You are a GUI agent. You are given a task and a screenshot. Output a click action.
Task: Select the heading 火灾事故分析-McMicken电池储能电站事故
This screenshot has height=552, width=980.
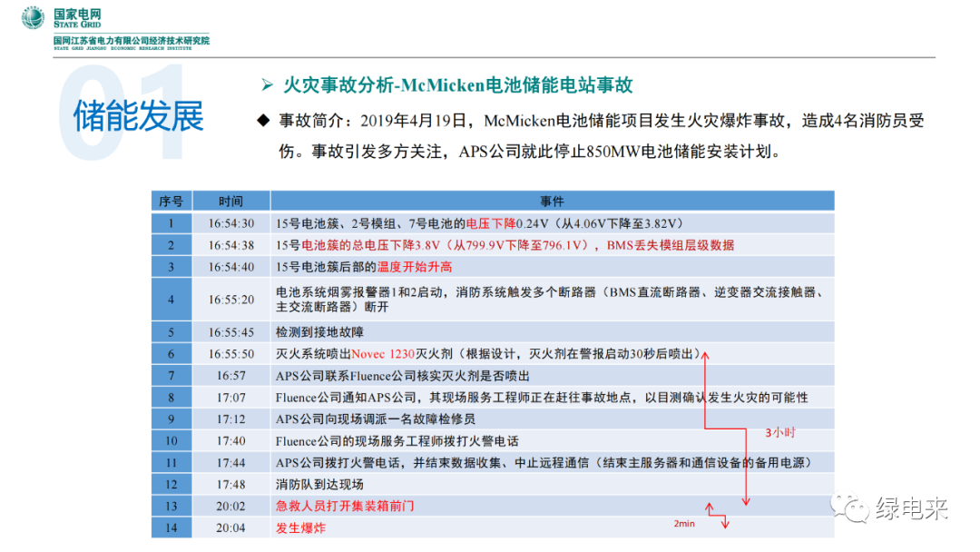tap(458, 84)
